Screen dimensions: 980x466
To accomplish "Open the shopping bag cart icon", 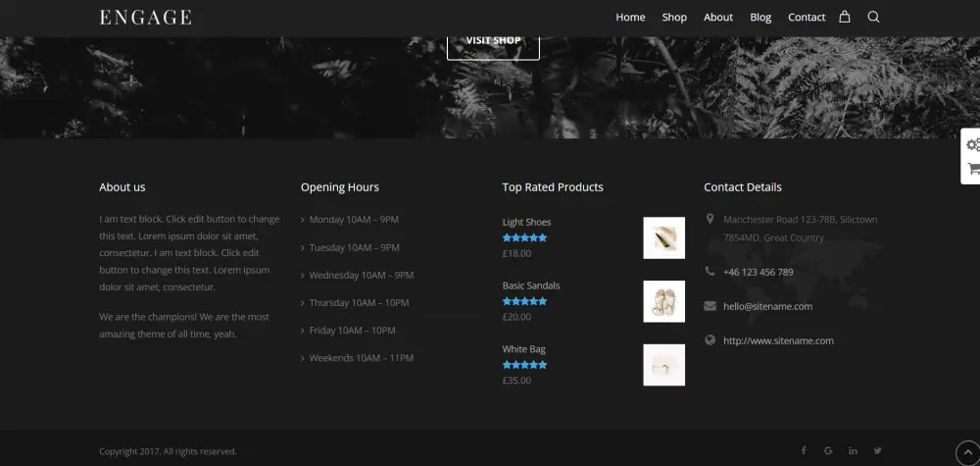I will point(845,17).
